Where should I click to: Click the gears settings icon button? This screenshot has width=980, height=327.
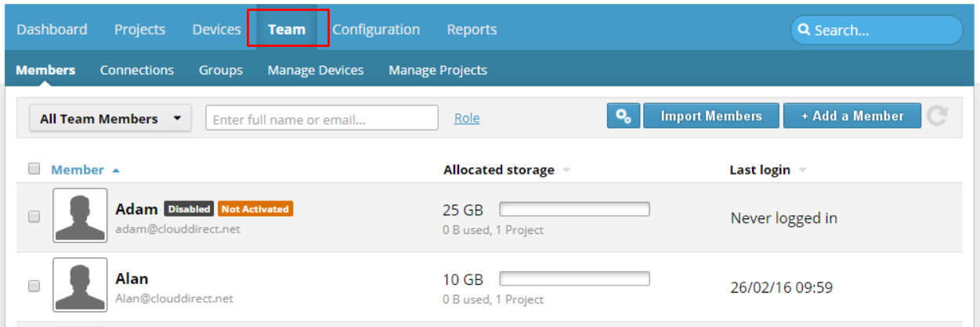624,116
